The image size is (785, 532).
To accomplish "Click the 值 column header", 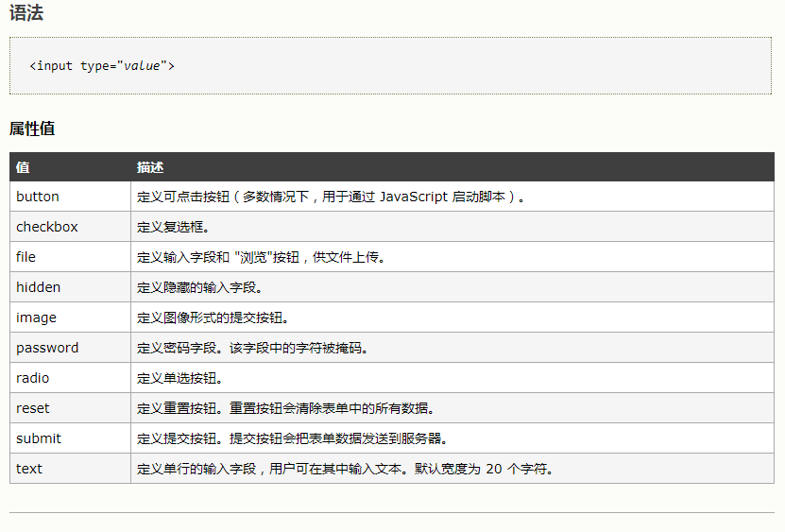I will [70, 167].
